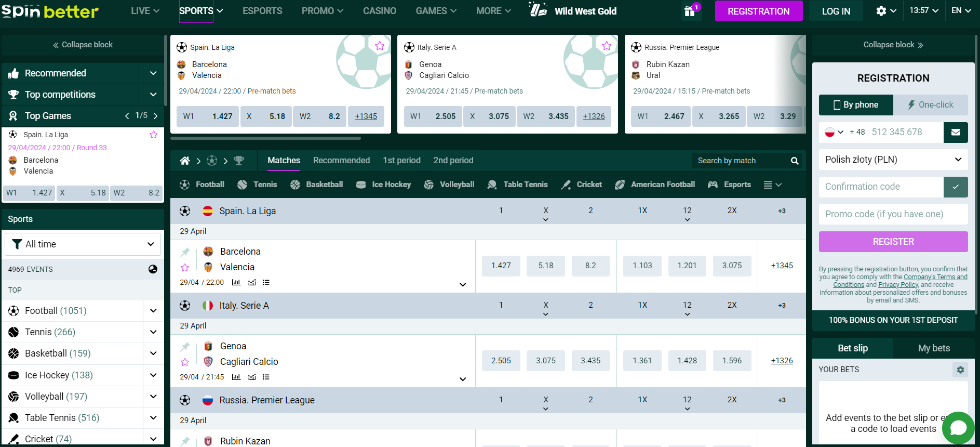Click the search magnifier icon

click(795, 161)
